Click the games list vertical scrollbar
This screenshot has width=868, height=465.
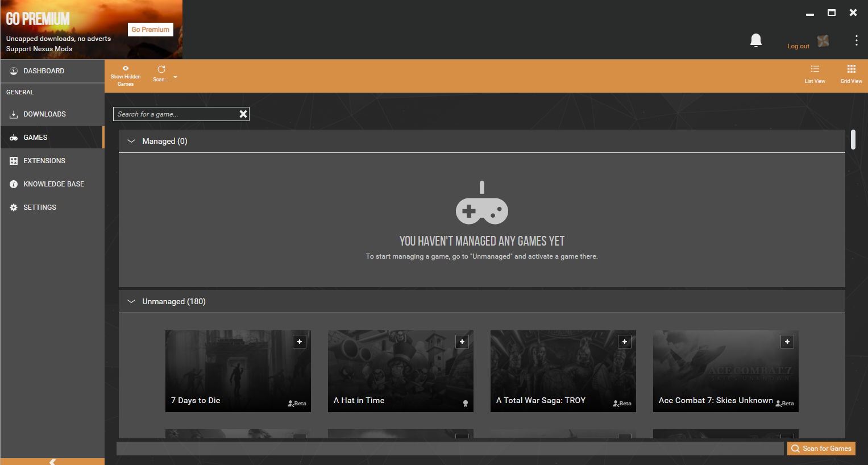853,140
